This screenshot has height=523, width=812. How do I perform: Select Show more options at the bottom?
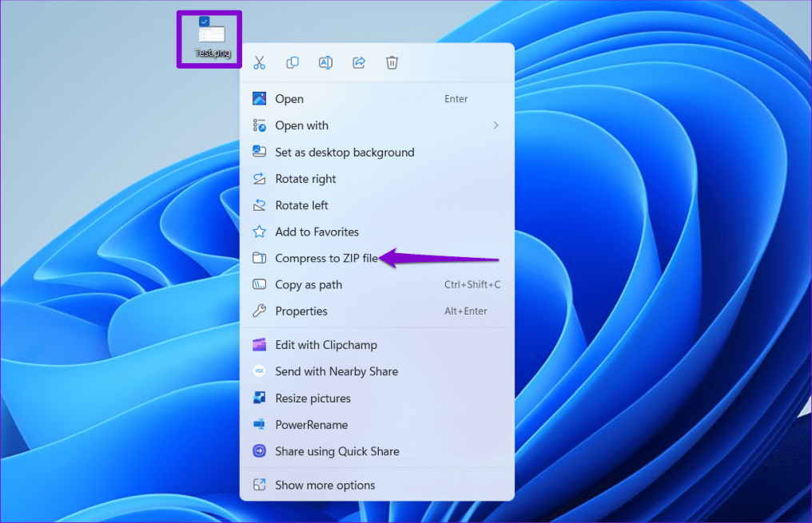pyautogui.click(x=324, y=485)
